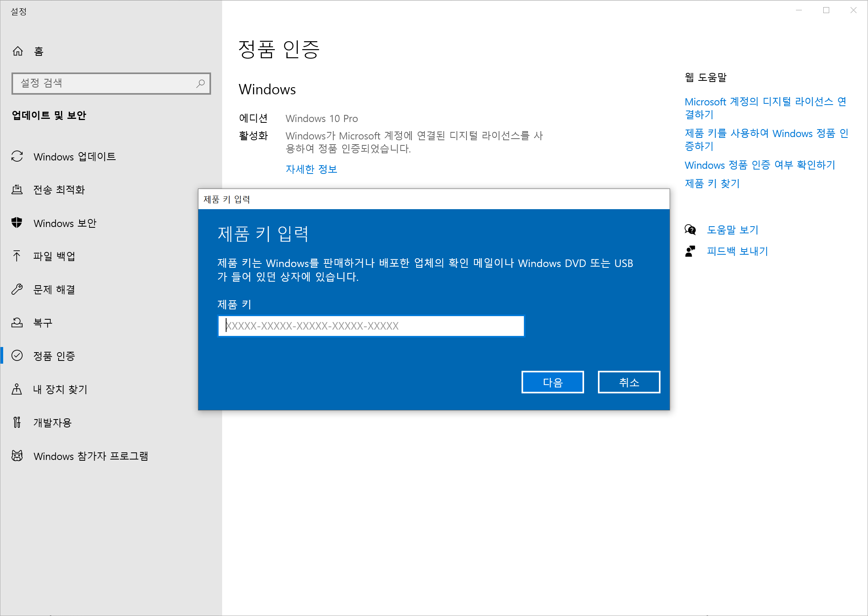Click the 정품 인증 page heading
The width and height of the screenshot is (868, 616).
click(x=278, y=50)
